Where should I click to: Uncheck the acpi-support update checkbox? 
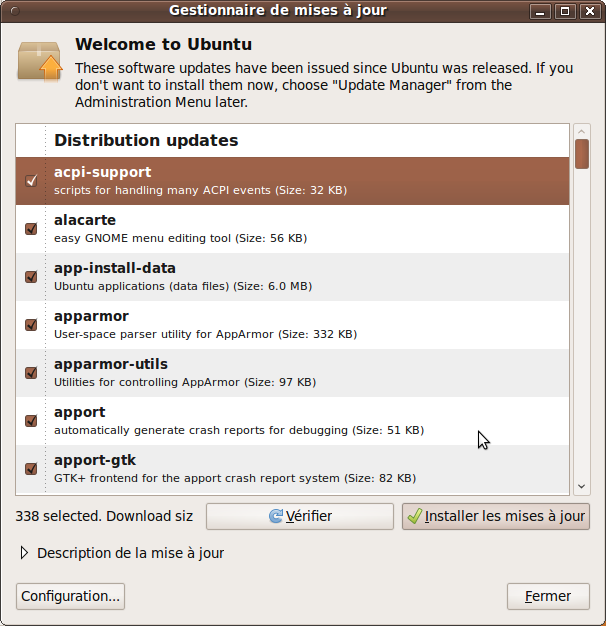click(x=31, y=181)
